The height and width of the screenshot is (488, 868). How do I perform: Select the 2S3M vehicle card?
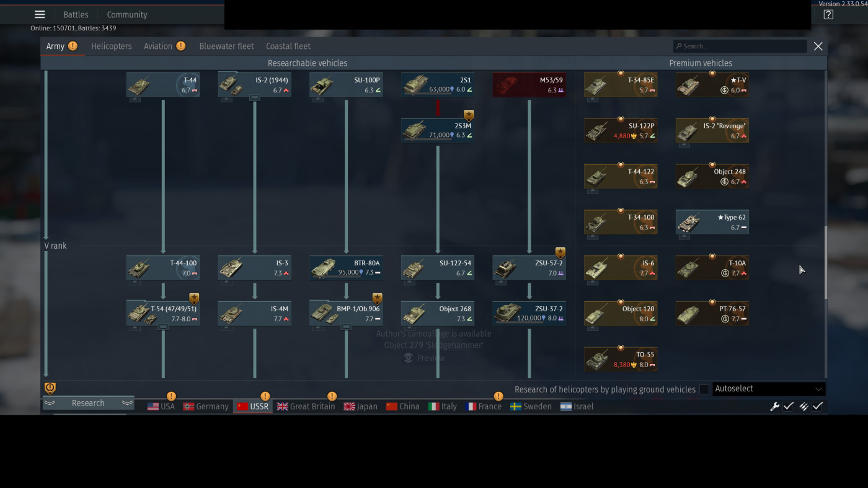(438, 131)
